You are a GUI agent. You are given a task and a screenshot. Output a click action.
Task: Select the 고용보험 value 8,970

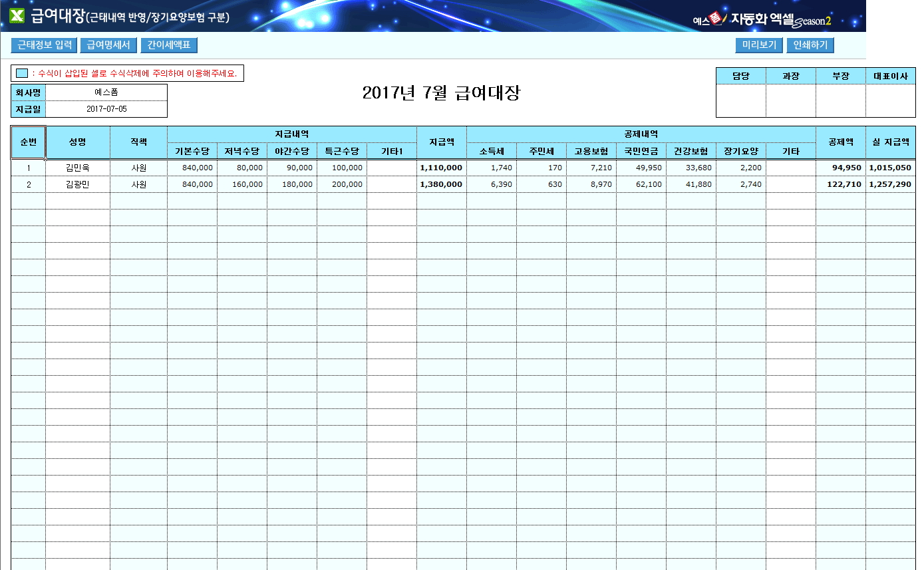point(591,184)
